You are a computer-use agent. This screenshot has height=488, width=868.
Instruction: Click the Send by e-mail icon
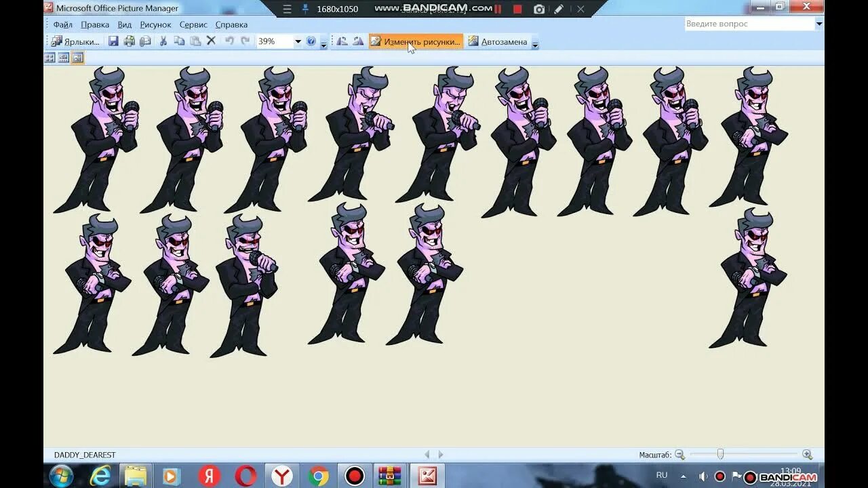pyautogui.click(x=145, y=41)
